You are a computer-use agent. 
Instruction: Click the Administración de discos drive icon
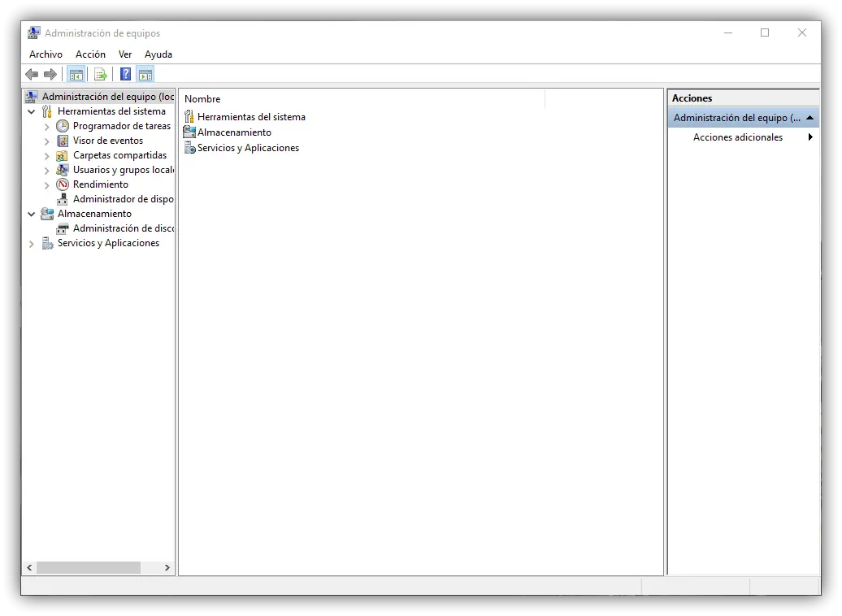[x=63, y=229]
